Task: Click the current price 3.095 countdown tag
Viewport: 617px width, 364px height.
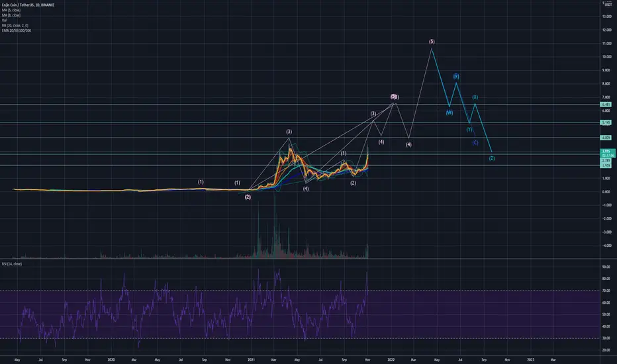Action: point(608,154)
